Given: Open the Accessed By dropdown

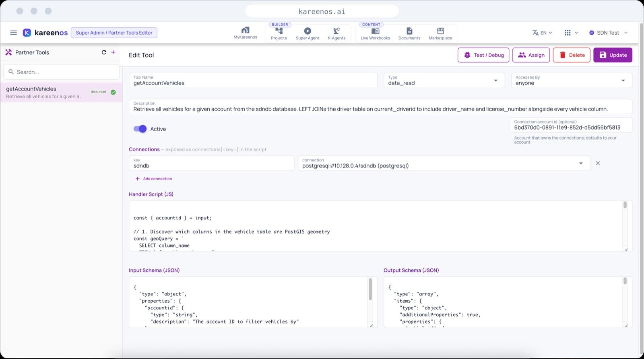Looking at the screenshot, I should 572,80.
